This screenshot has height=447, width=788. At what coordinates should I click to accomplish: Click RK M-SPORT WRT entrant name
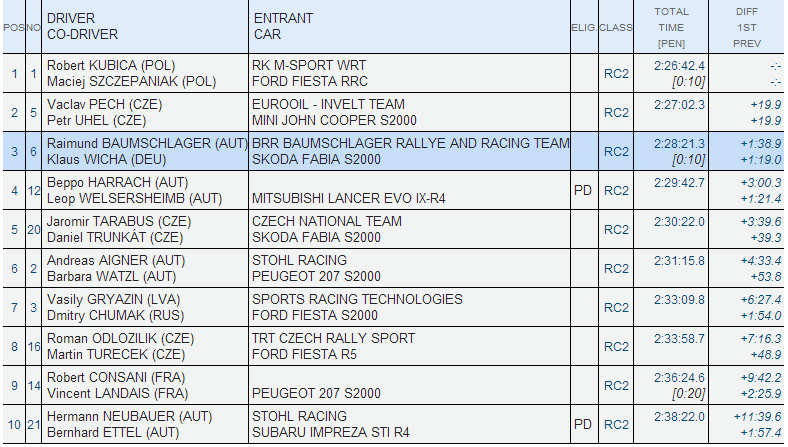click(x=309, y=65)
